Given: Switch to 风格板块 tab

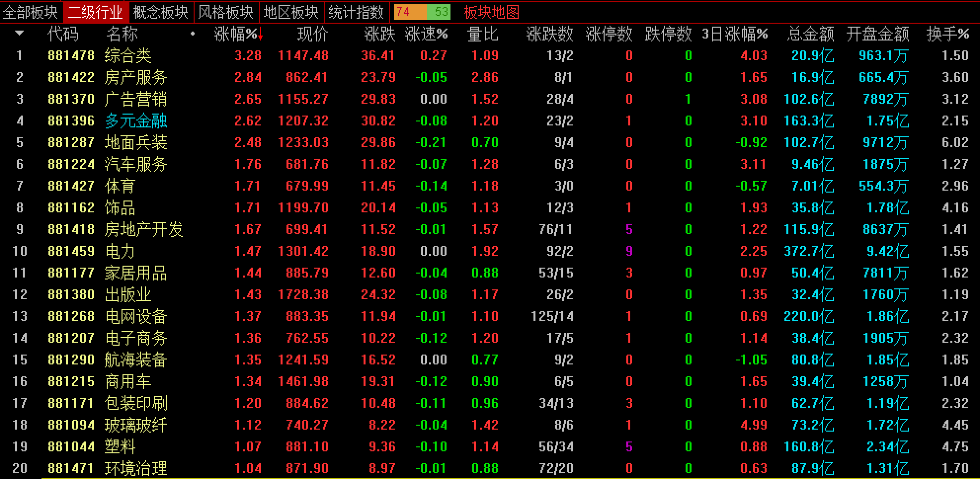Looking at the screenshot, I should coord(226,12).
